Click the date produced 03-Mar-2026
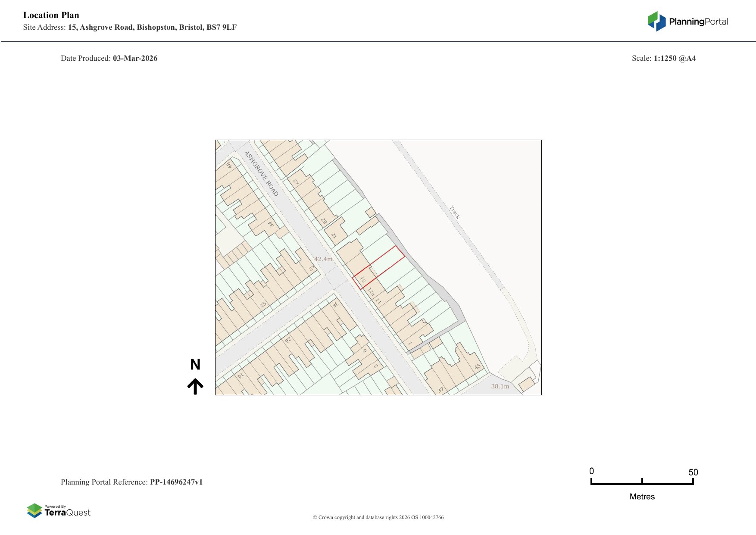 point(135,58)
